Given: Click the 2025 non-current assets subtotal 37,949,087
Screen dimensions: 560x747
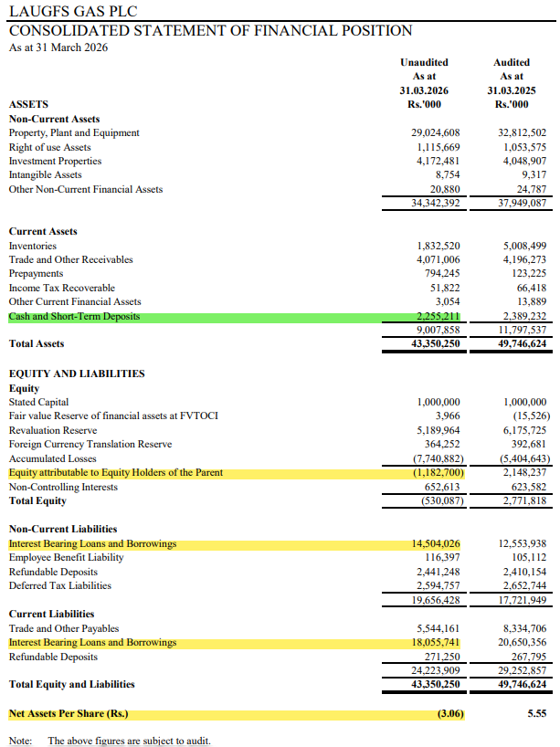Looking at the screenshot, I should tap(523, 203).
